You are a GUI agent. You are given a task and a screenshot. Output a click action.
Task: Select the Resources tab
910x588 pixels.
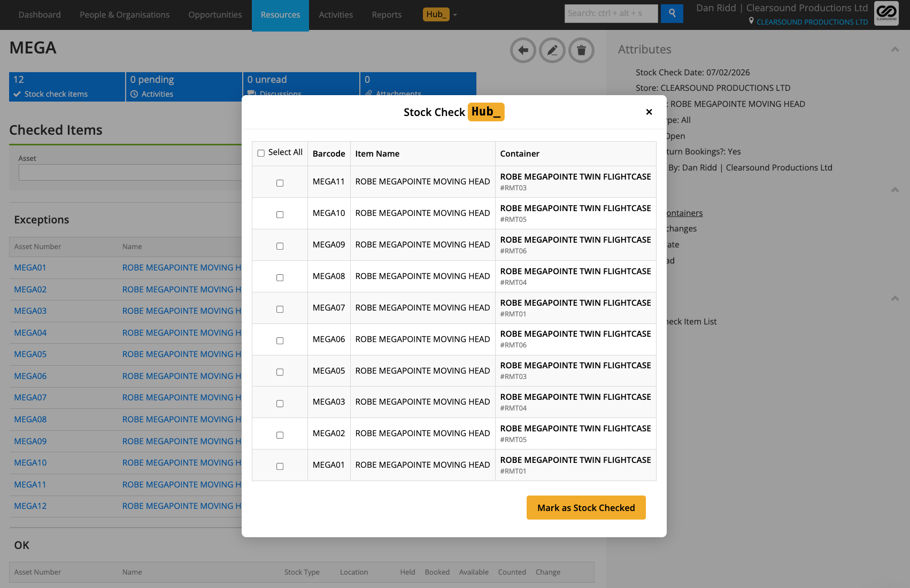(280, 15)
